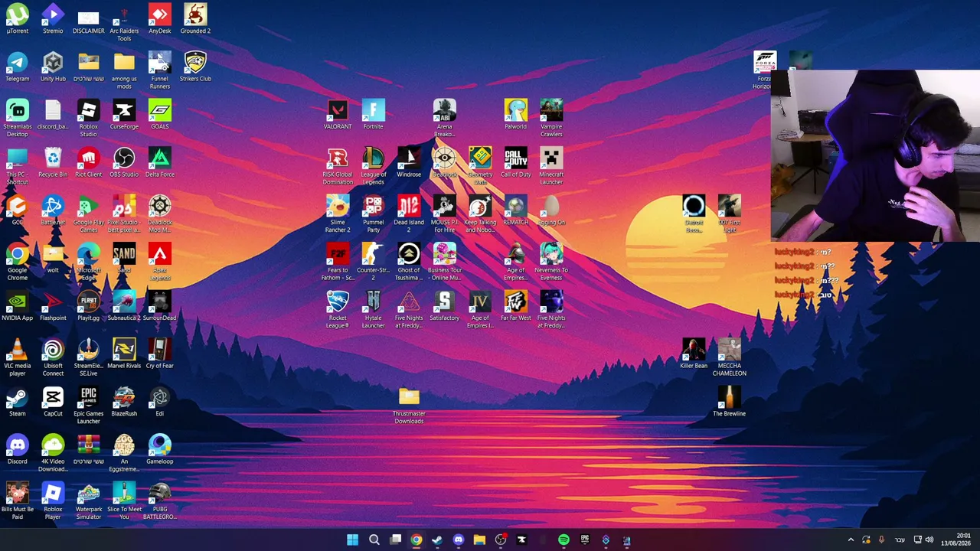Viewport: 980px width, 551px height.
Task: Select the Rocket League desktop icon
Action: 338,310
